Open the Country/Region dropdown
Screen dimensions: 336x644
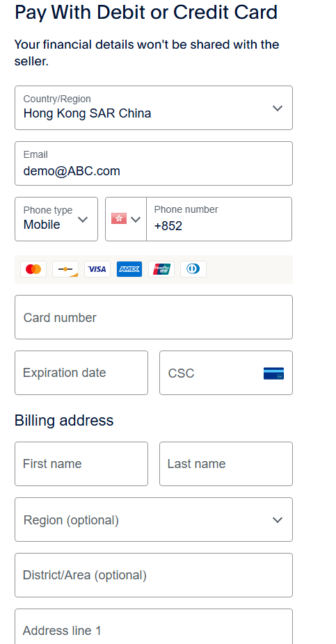(x=154, y=108)
